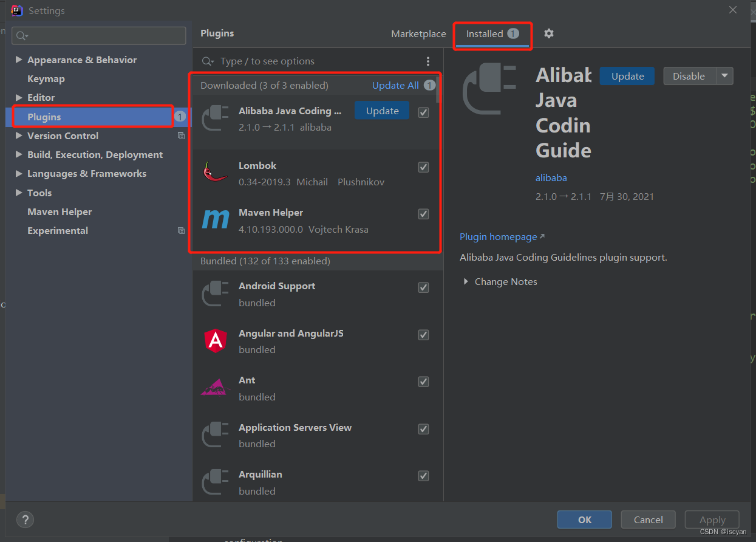Click the Downloaded (3 of 3 enabled) header
This screenshot has height=542, width=756.
coord(264,85)
